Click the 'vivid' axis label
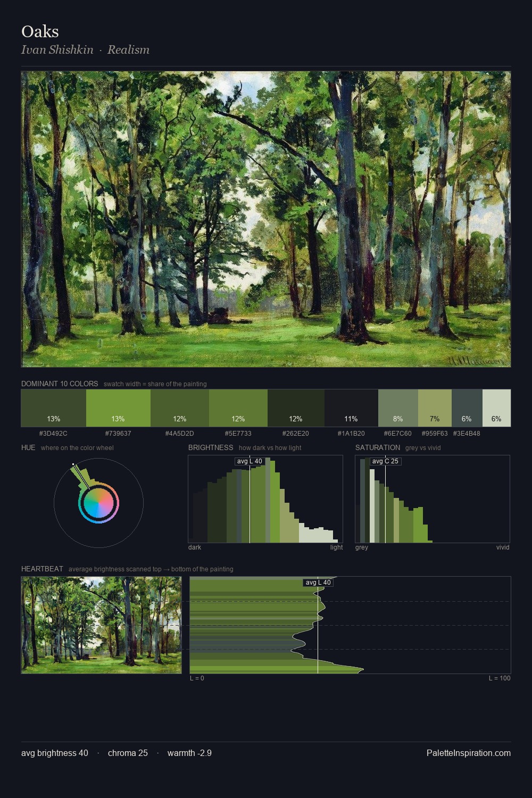This screenshot has height=798, width=532. 503,547
